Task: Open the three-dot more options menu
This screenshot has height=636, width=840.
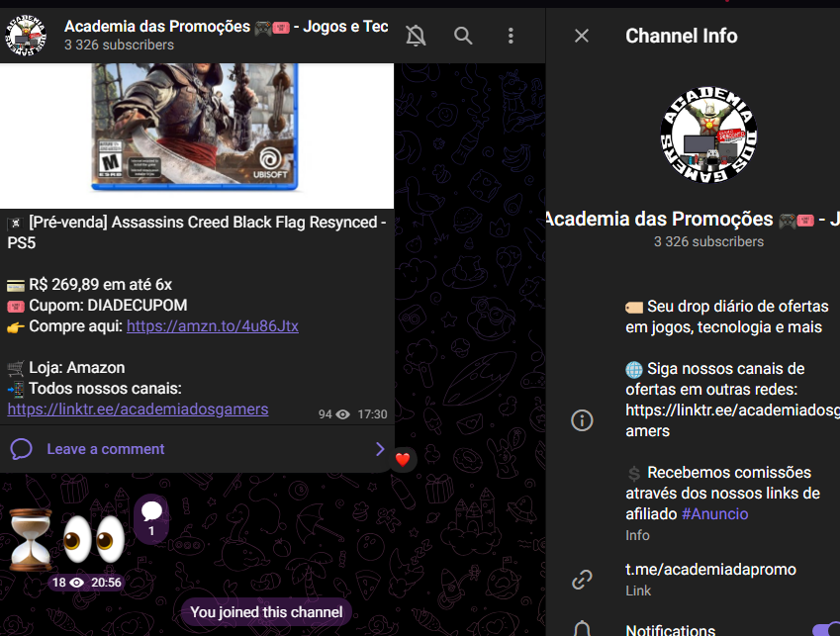Action: [x=511, y=36]
